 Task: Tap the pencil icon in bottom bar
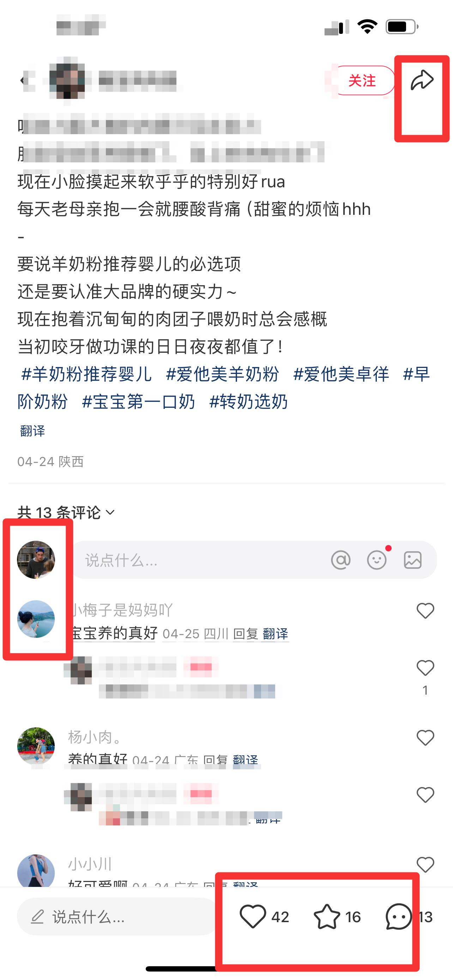[x=38, y=917]
